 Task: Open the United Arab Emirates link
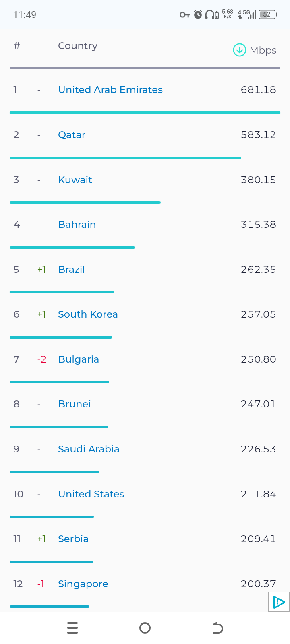tap(110, 90)
